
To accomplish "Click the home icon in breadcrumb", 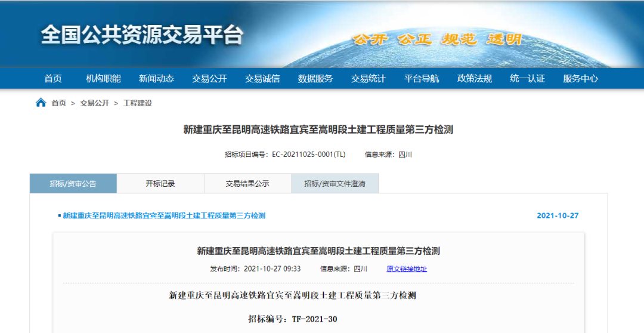I will [x=41, y=103].
